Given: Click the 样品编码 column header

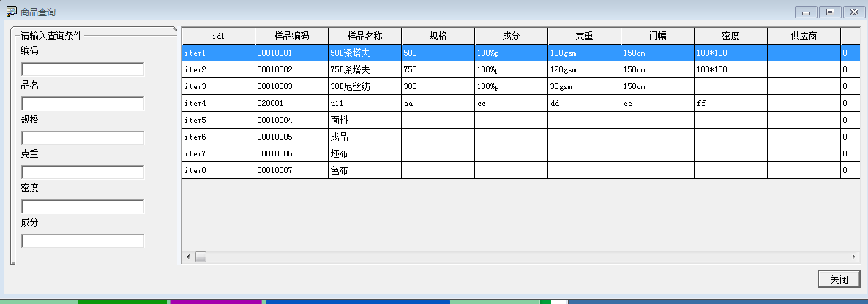Looking at the screenshot, I should click(292, 36).
